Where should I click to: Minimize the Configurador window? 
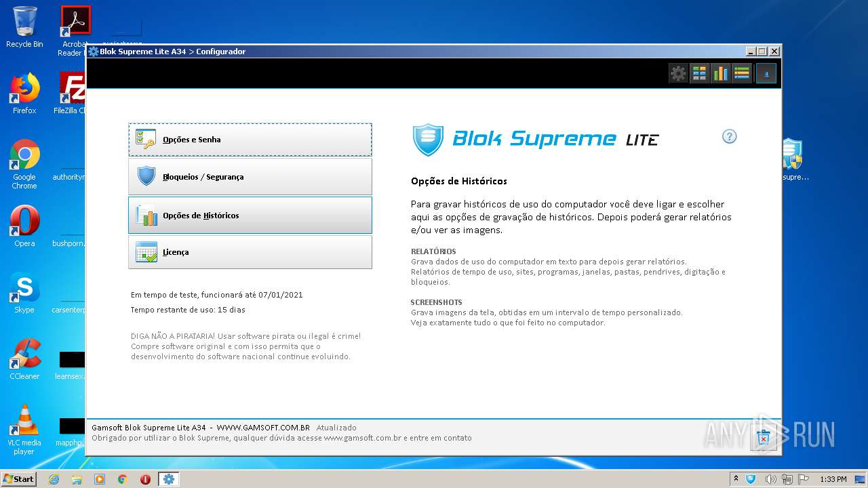click(751, 52)
